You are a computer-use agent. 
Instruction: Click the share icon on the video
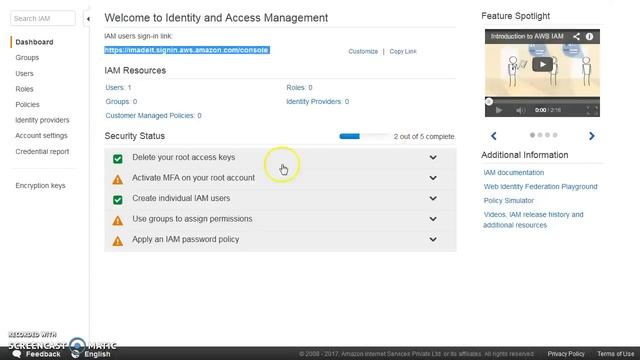click(576, 36)
